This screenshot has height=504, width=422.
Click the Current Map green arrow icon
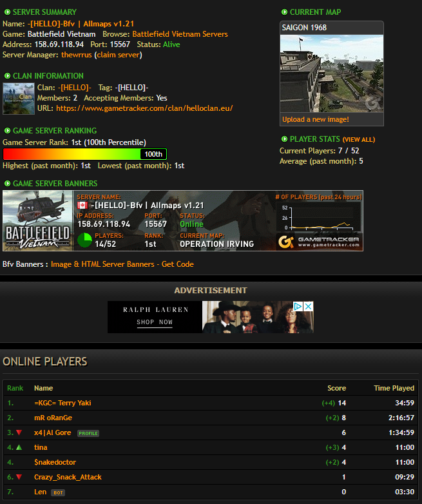click(284, 12)
